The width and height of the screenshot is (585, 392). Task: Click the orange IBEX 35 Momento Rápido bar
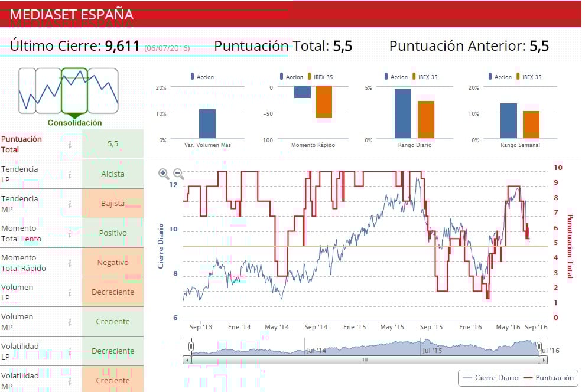coord(324,102)
